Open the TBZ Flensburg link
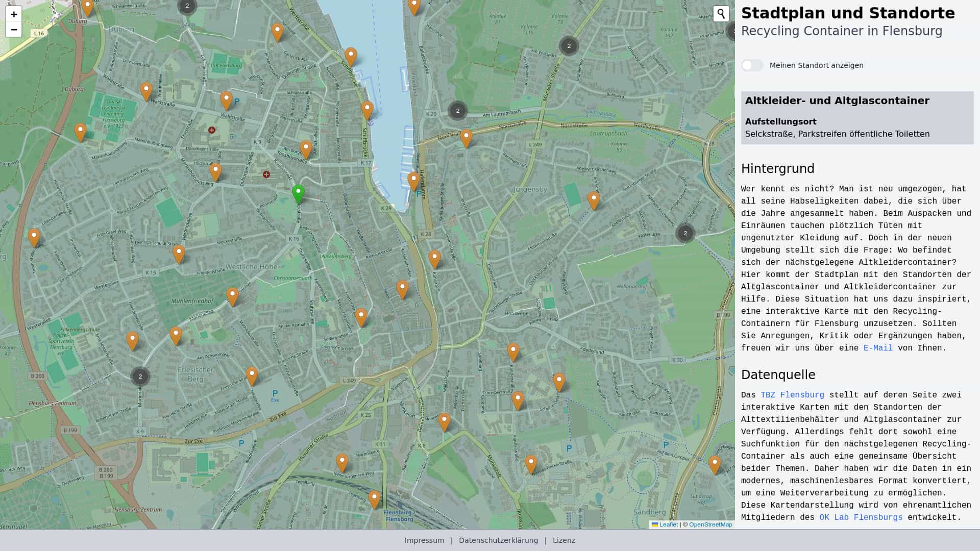980x551 pixels. pyautogui.click(x=792, y=395)
